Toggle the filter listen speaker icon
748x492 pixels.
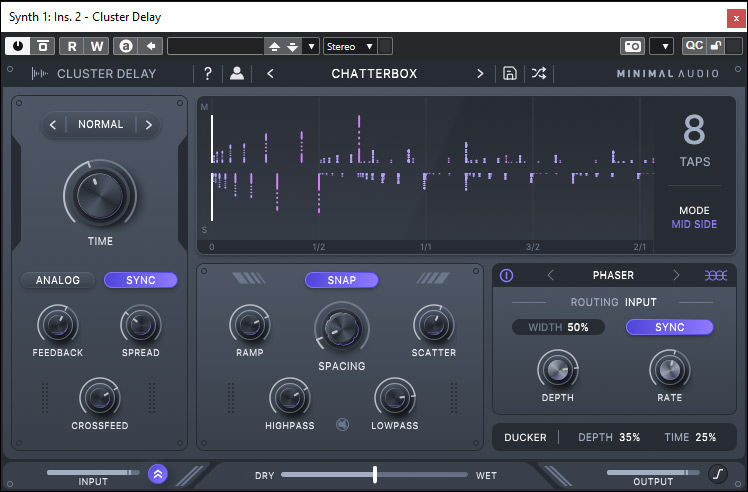342,424
